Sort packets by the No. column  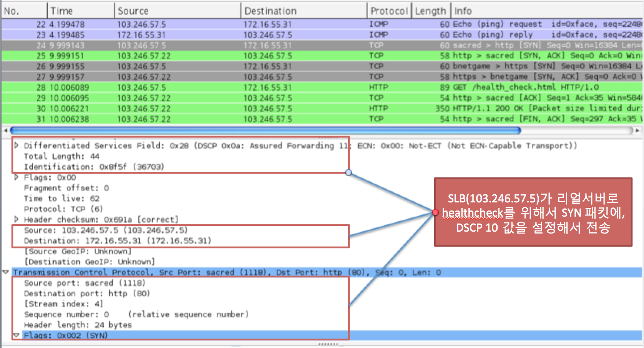click(x=24, y=11)
